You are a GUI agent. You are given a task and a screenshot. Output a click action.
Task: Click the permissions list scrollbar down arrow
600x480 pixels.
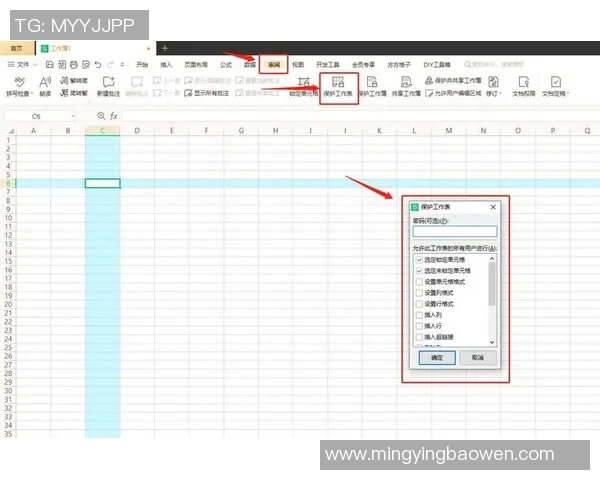tap(492, 342)
